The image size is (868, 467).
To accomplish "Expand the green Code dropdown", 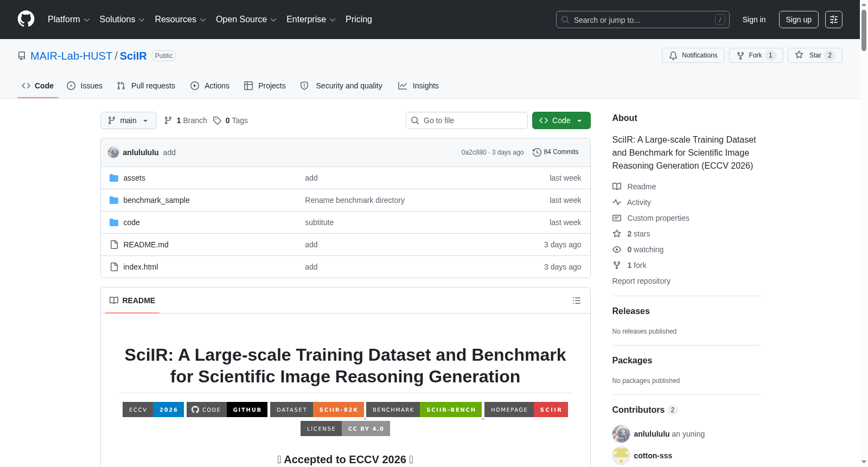I will click(561, 120).
